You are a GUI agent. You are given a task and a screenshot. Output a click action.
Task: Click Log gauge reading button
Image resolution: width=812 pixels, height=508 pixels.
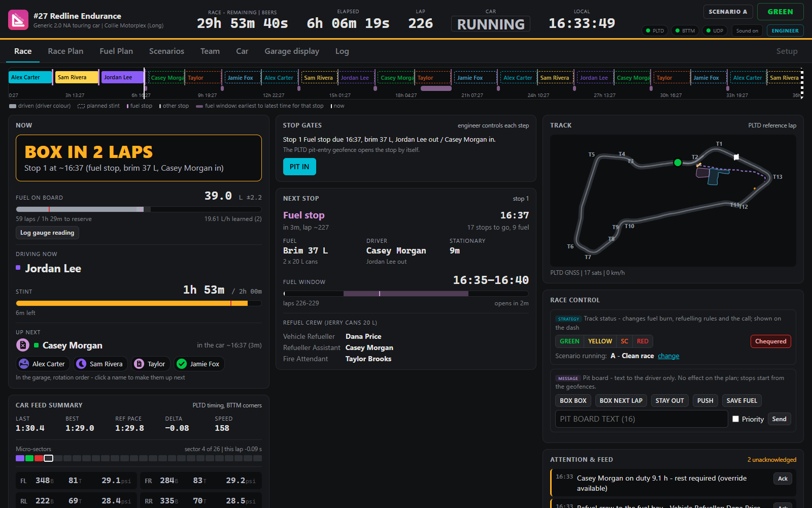tap(47, 233)
